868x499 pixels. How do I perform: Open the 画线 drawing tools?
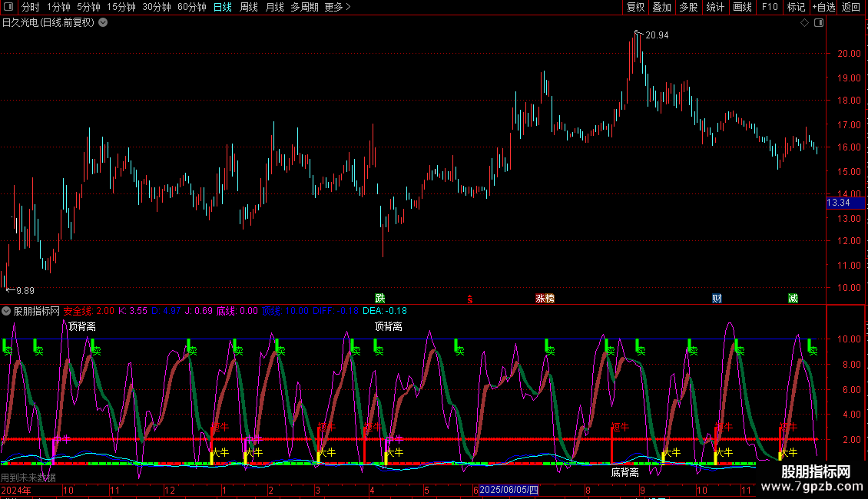[x=742, y=7]
